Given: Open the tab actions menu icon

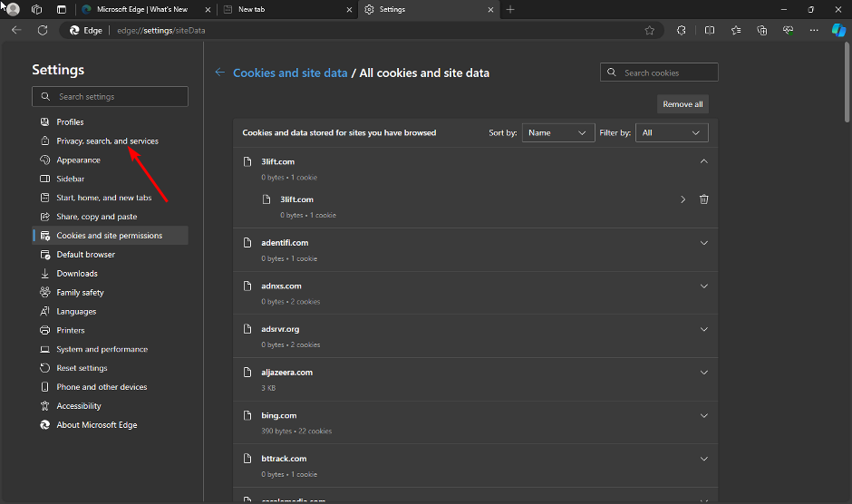Looking at the screenshot, I should pos(62,9).
